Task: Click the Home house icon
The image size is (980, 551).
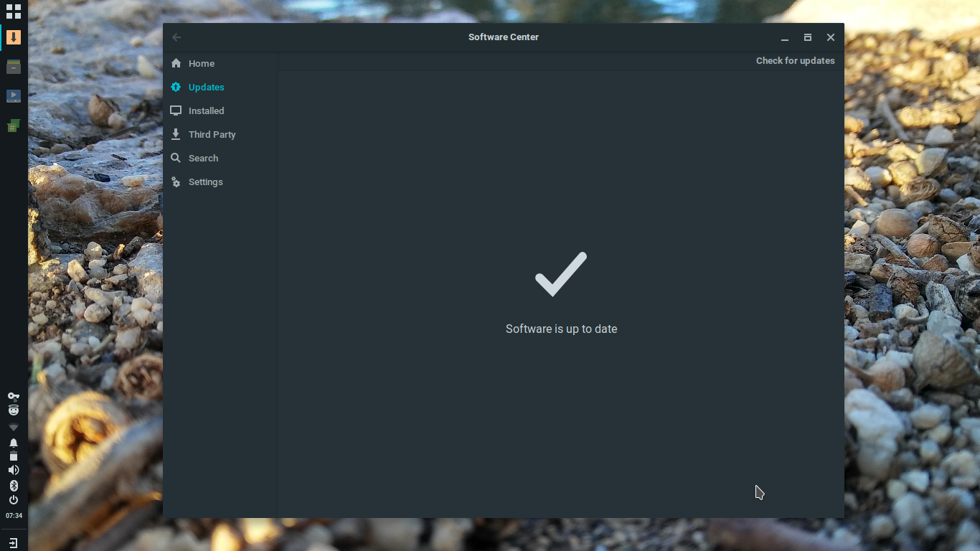Action: pos(176,63)
